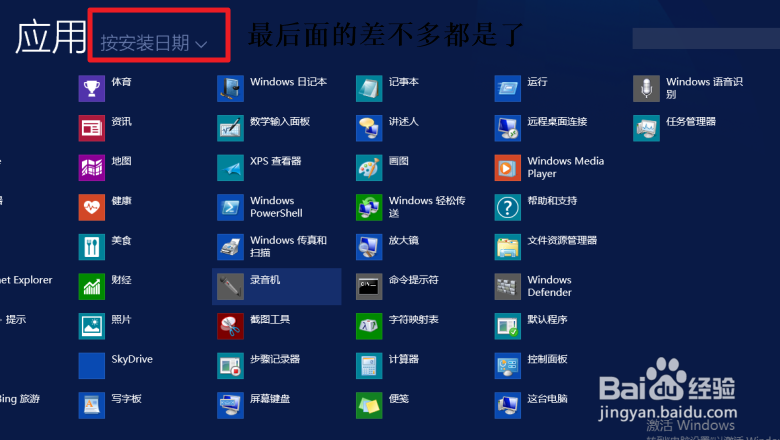This screenshot has width=780, height=440.
Task: Click the 控制面板 text label
Action: click(x=548, y=359)
